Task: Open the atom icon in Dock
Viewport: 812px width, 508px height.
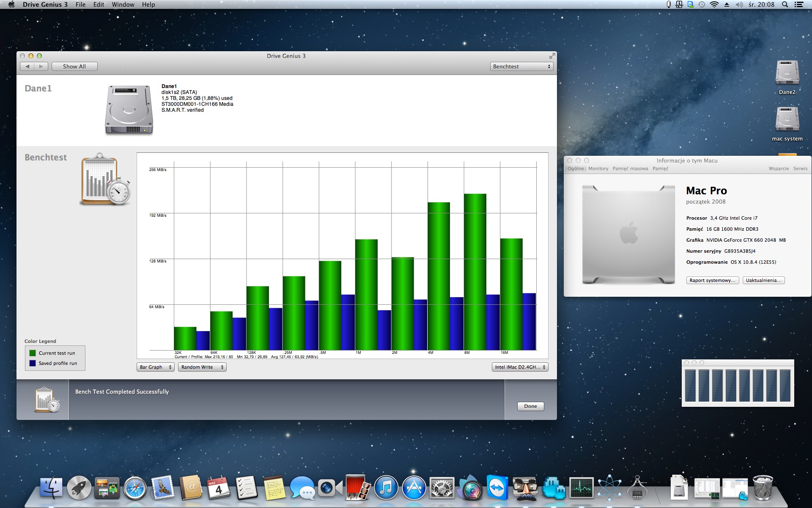Action: pos(609,488)
